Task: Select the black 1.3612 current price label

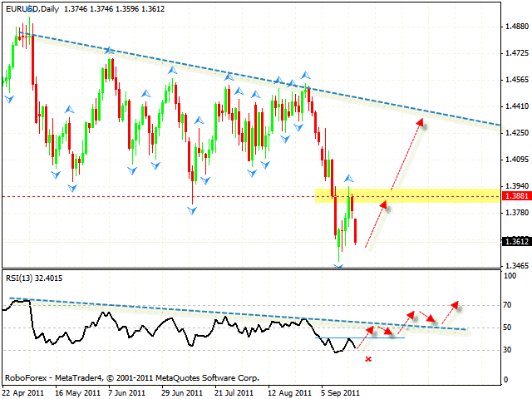Action: click(x=517, y=241)
